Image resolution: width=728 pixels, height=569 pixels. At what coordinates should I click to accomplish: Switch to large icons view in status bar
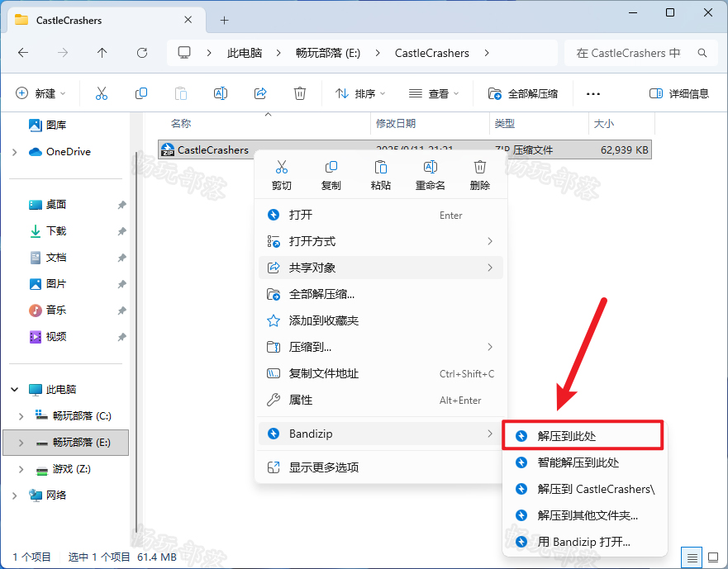tap(713, 557)
